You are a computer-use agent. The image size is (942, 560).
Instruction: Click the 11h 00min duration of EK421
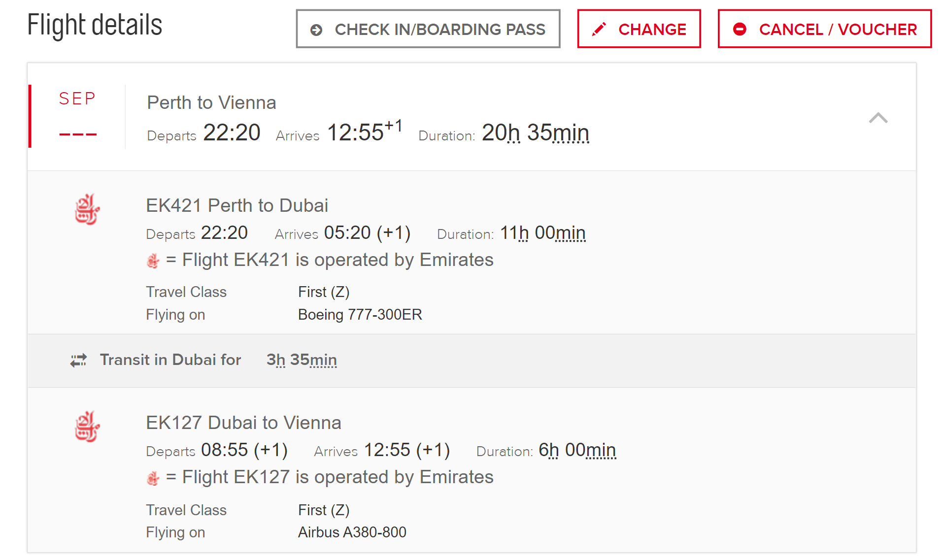[542, 233]
